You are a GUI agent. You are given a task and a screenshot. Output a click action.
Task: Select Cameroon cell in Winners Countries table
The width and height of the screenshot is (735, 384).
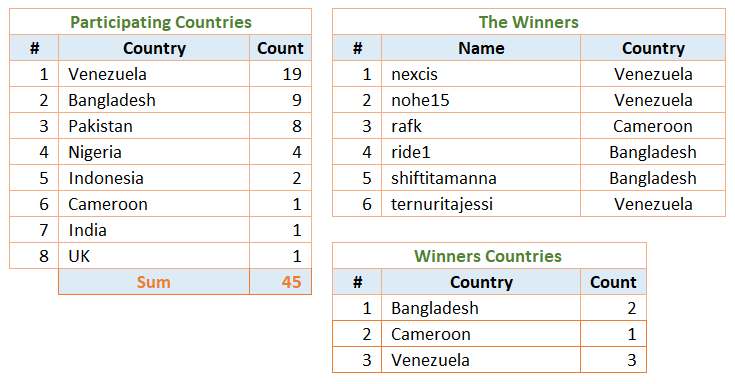(x=481, y=334)
